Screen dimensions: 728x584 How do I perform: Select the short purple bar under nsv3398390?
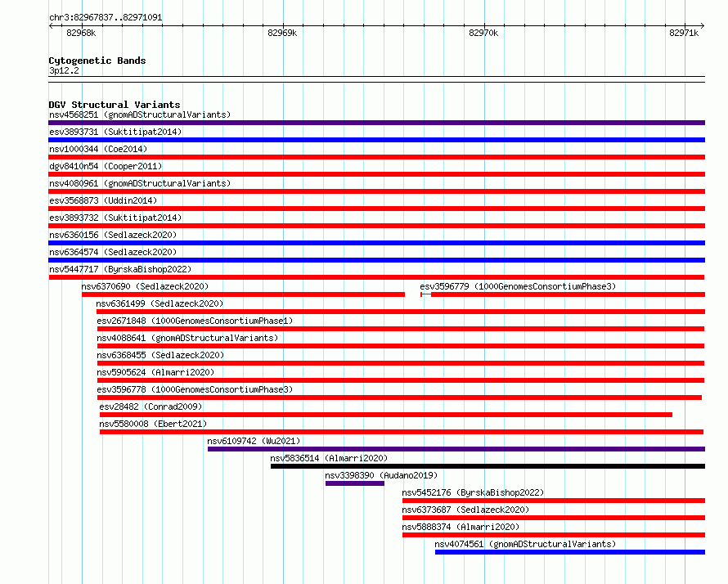355,483
